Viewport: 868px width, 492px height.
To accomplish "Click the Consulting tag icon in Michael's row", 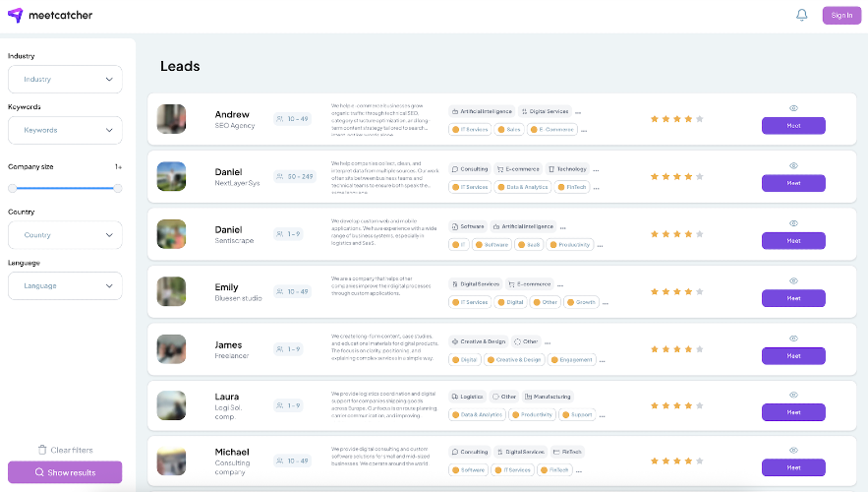I will tap(455, 452).
